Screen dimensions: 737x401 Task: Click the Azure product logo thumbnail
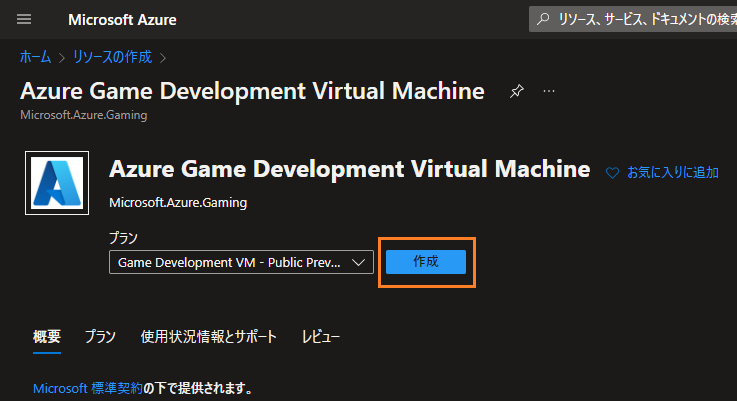57,183
